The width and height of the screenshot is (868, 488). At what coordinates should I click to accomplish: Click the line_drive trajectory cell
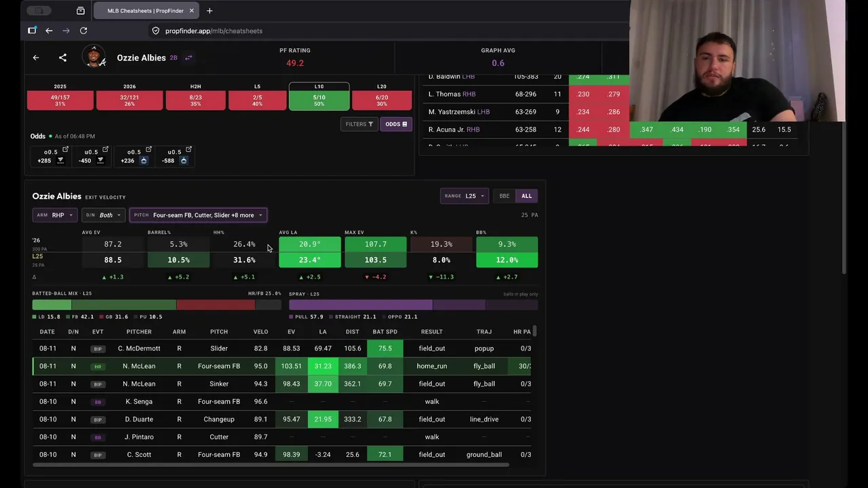(x=484, y=419)
